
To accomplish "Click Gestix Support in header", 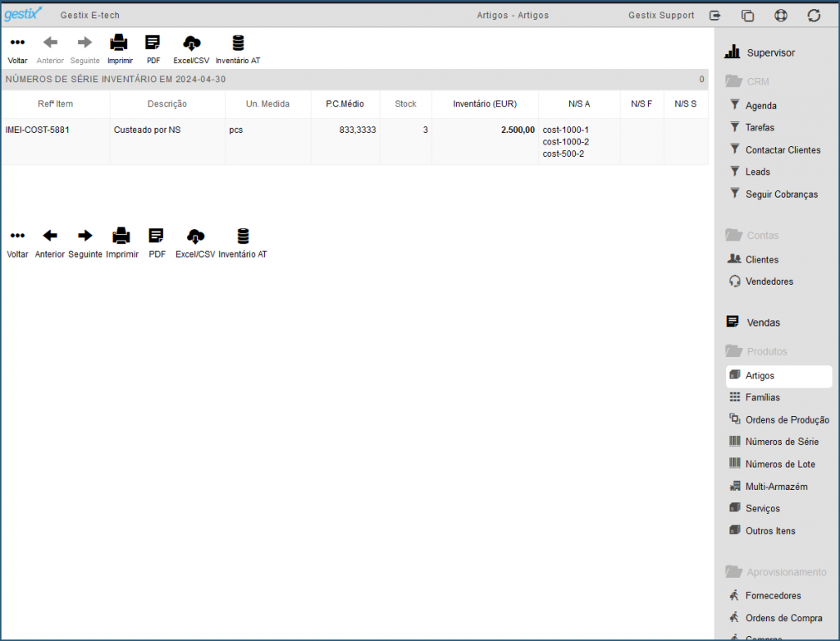I will (x=661, y=16).
